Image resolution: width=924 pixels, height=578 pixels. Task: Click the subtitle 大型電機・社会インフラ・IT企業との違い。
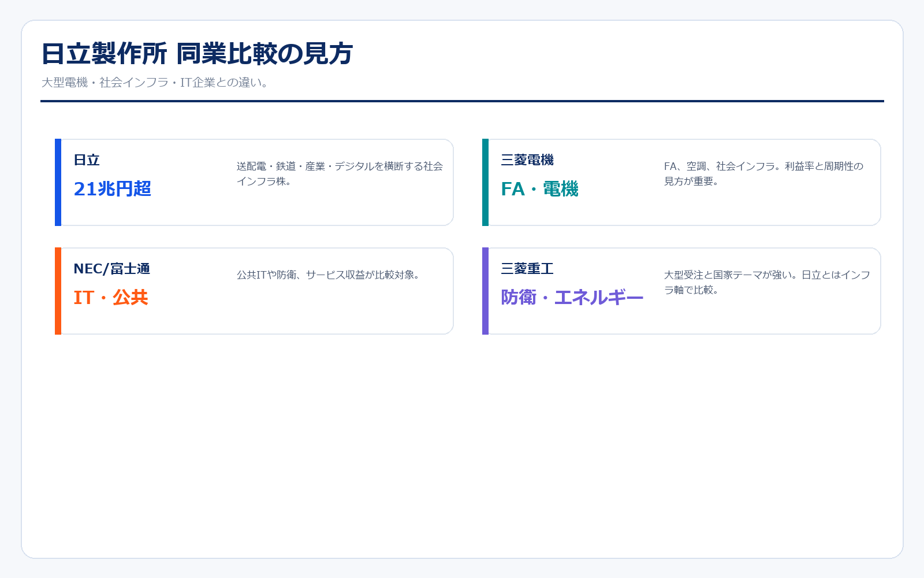[155, 83]
